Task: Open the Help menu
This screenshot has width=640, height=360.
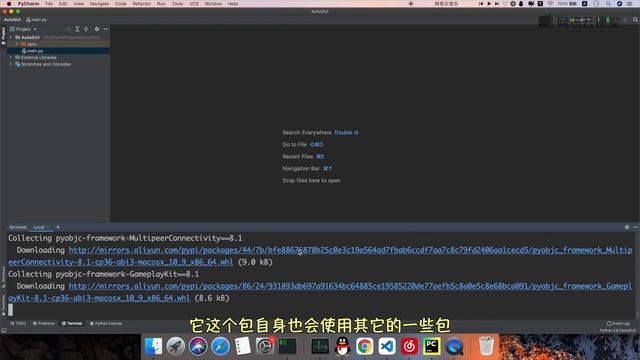Action: click(233, 4)
